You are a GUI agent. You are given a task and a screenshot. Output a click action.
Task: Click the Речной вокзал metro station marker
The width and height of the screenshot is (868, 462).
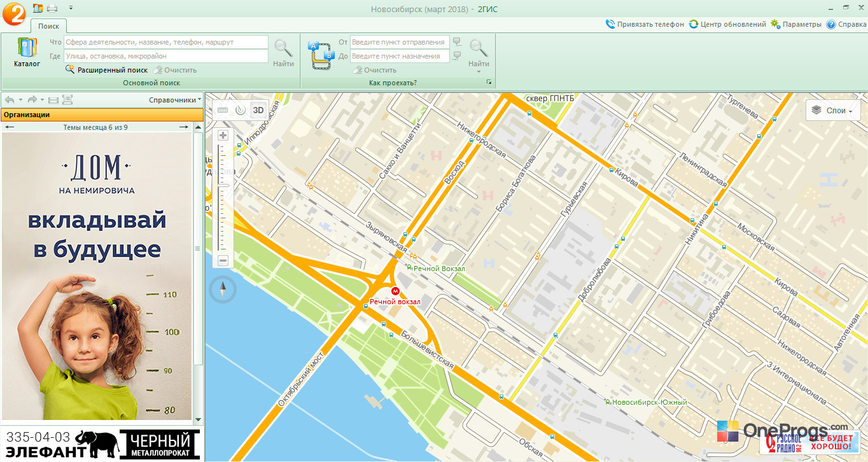tap(395, 291)
